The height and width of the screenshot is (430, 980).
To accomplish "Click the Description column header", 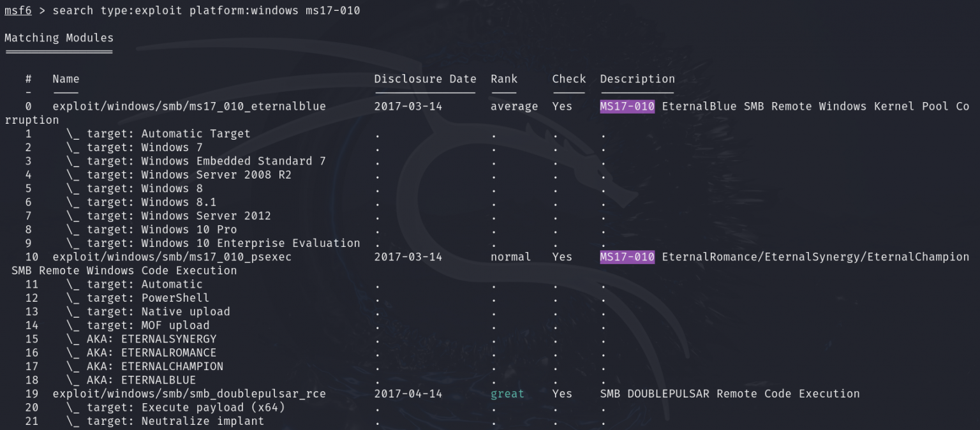I will (x=637, y=78).
